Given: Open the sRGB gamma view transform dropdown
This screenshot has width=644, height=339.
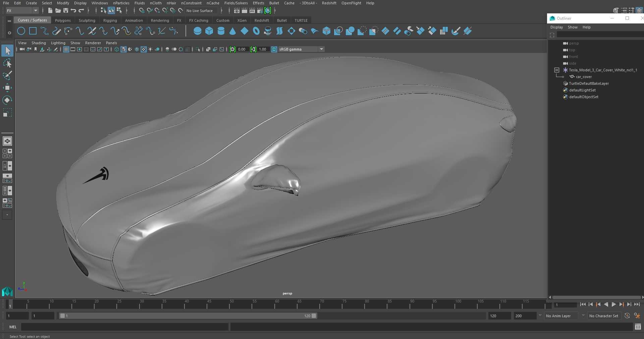Looking at the screenshot, I should (x=321, y=49).
